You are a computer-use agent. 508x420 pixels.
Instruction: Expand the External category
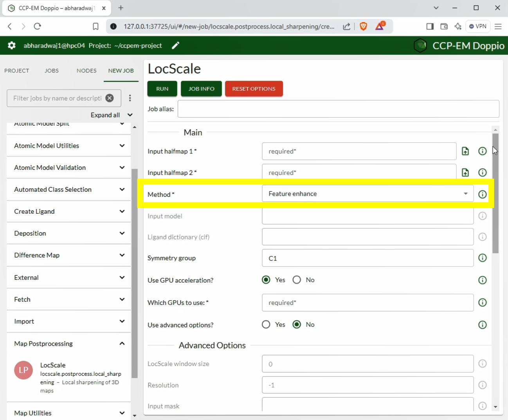click(x=68, y=278)
